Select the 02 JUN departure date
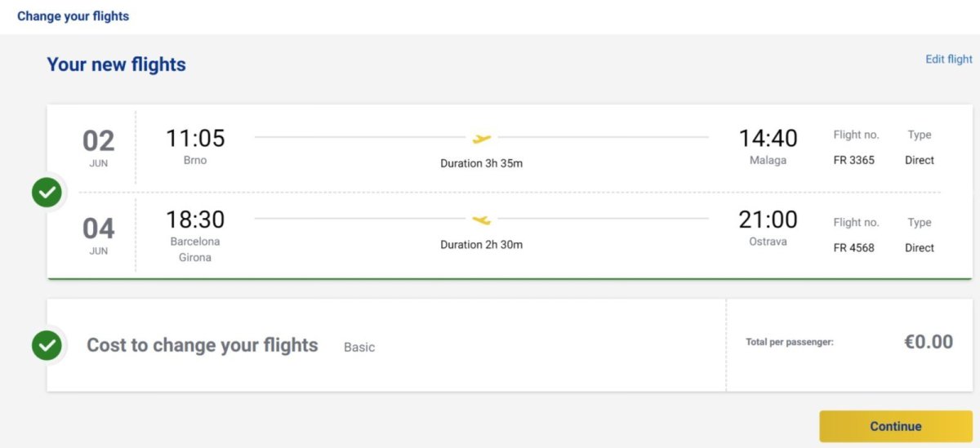 99,146
